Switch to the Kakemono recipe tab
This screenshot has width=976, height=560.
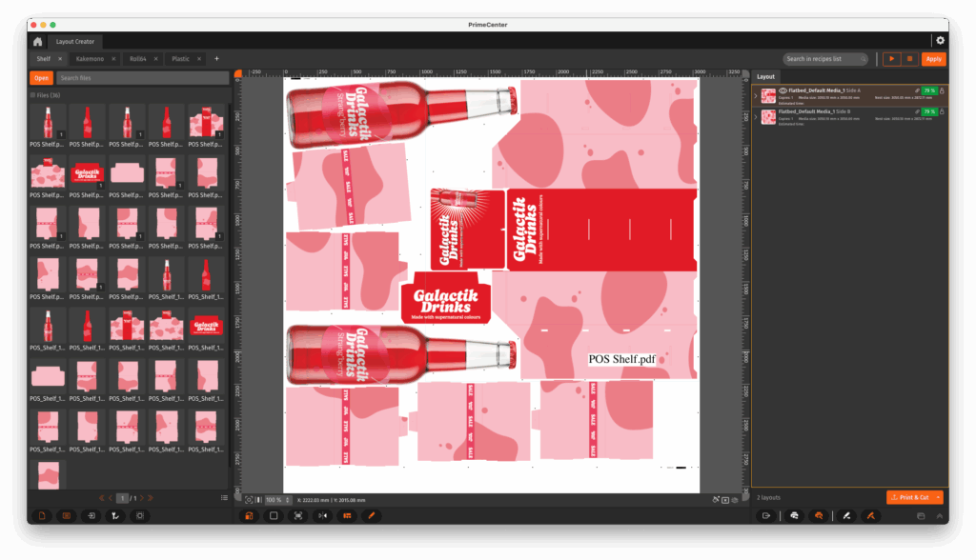tap(90, 59)
